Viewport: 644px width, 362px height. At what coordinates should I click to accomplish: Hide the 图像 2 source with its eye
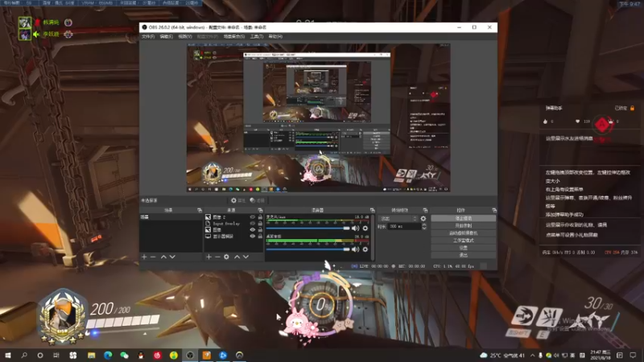tap(253, 217)
